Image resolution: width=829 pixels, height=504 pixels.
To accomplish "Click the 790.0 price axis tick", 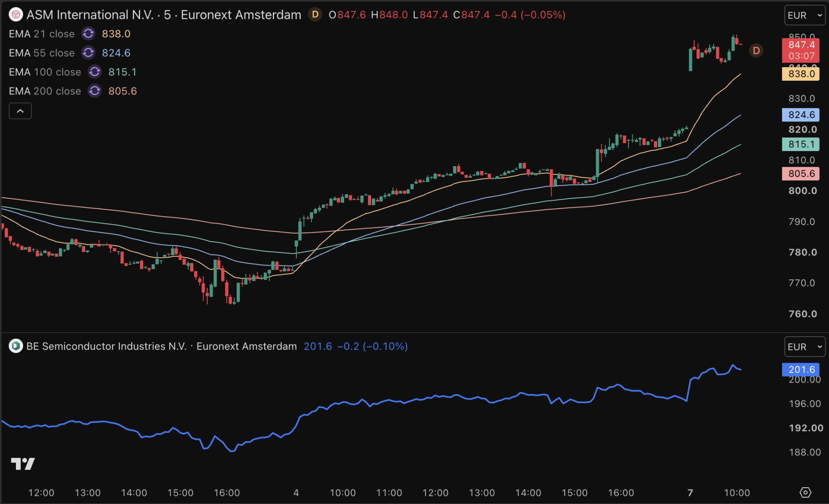I will (x=802, y=222).
